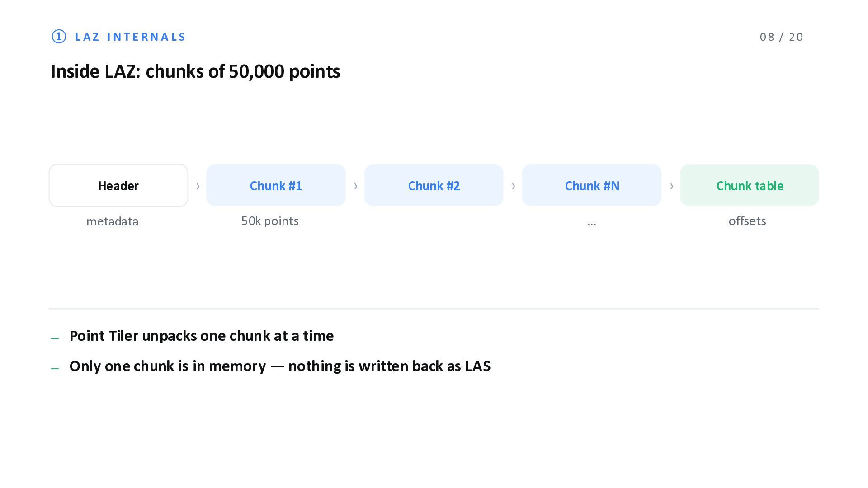Select the offsets caption under Chunk table

(x=747, y=221)
